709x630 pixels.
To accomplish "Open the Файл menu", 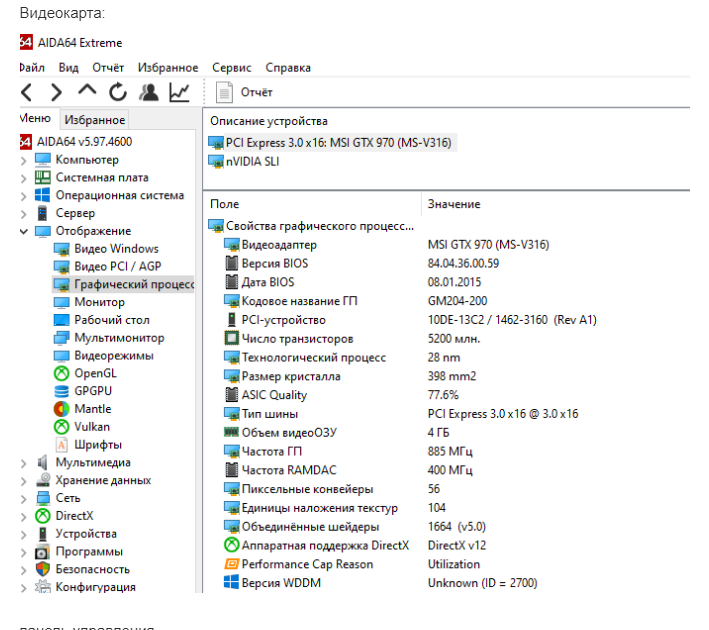I will [31, 68].
